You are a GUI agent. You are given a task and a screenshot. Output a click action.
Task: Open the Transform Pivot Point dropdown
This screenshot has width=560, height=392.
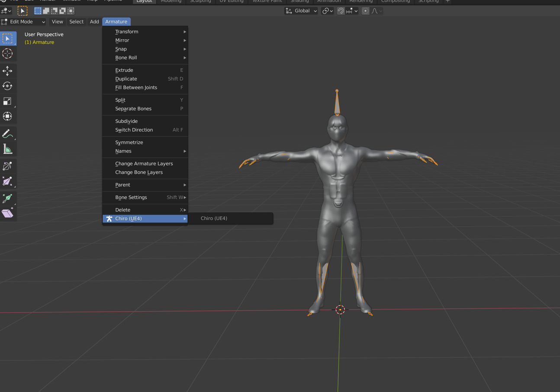(x=327, y=10)
